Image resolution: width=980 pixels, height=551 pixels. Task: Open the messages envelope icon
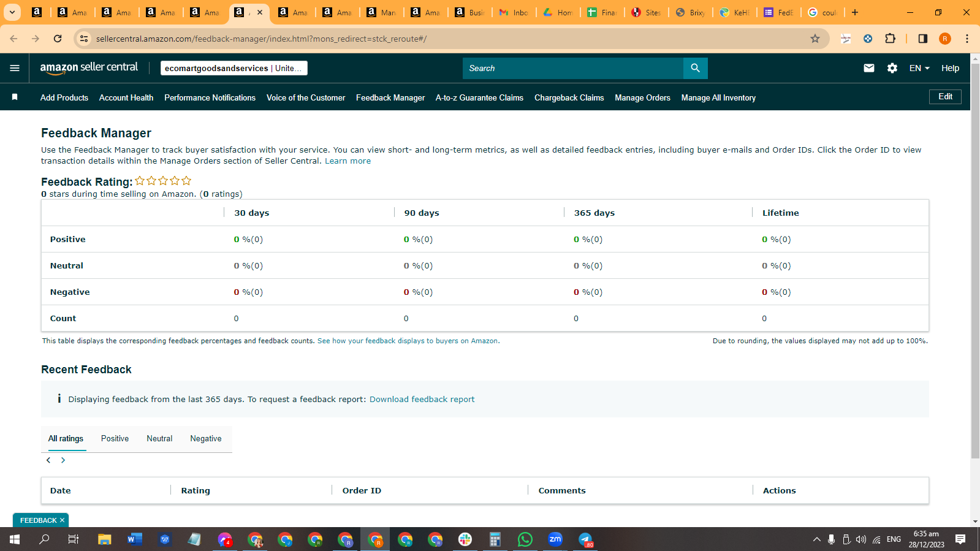[x=869, y=68]
